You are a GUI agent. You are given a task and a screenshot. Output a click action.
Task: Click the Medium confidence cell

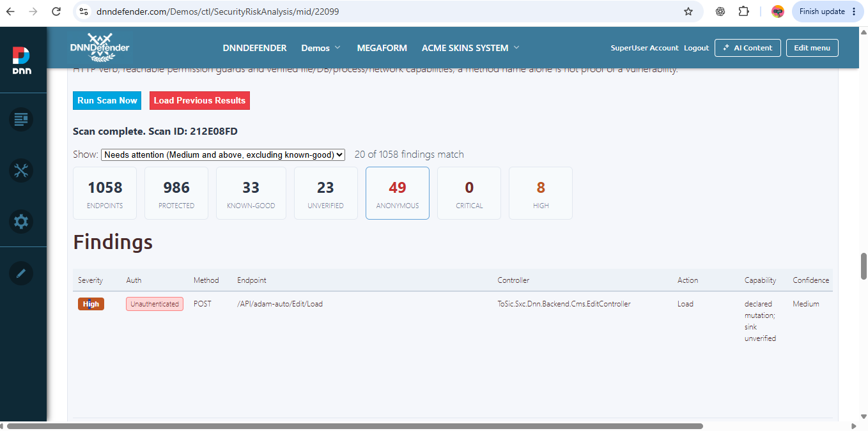tap(806, 304)
